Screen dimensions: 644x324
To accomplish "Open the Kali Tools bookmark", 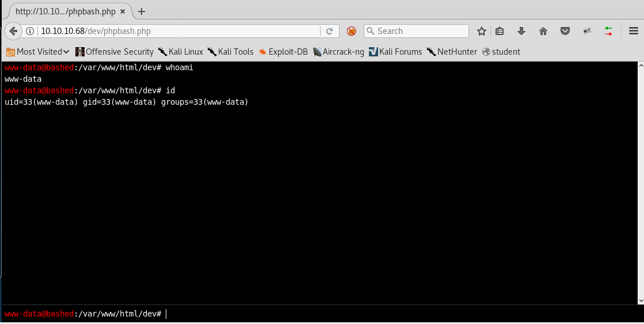I will (230, 52).
